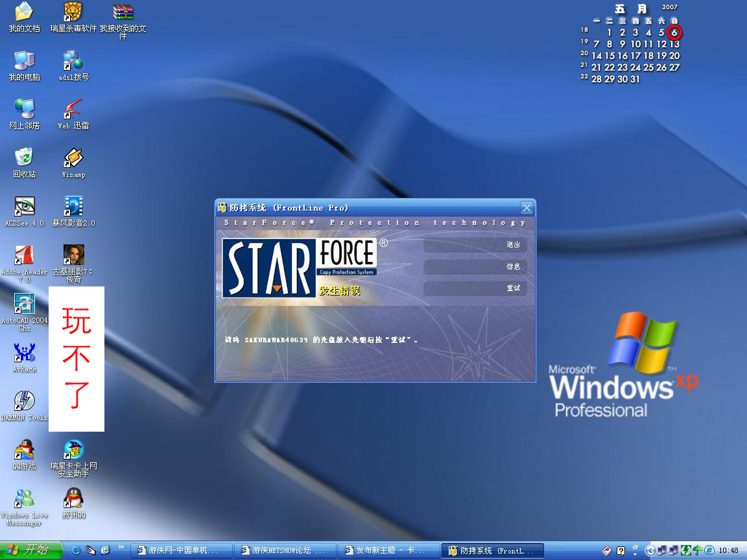Click the taskbar clock showing 10:48
Viewport: 747px width, 560px height.
(728, 550)
